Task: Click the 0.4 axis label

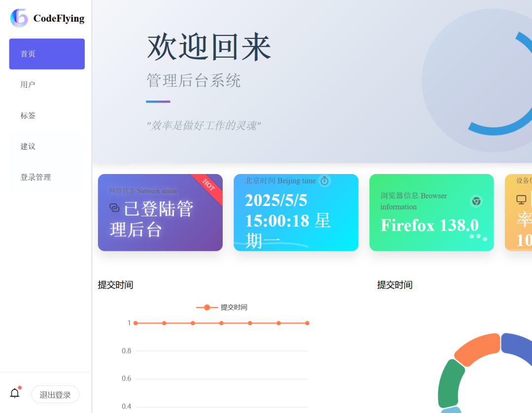Action: tap(127, 407)
